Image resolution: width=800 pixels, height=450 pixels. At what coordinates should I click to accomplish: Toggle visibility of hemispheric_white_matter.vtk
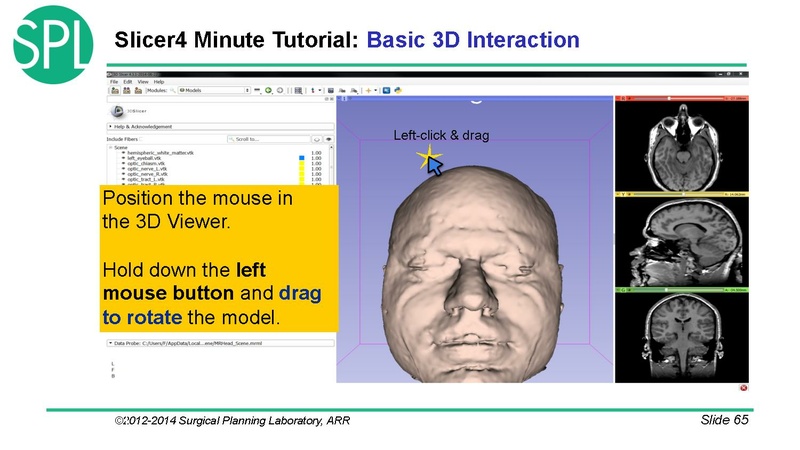click(x=123, y=153)
